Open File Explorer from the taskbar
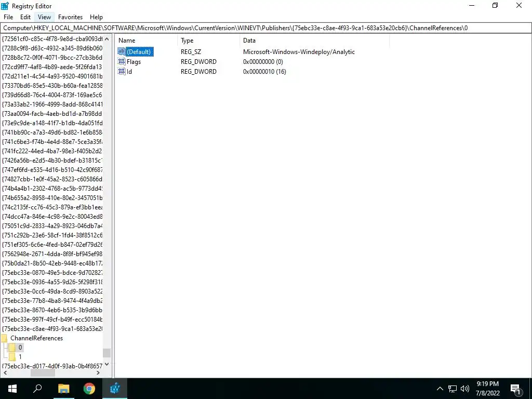Viewport: 532px width, 399px height. [x=63, y=389]
